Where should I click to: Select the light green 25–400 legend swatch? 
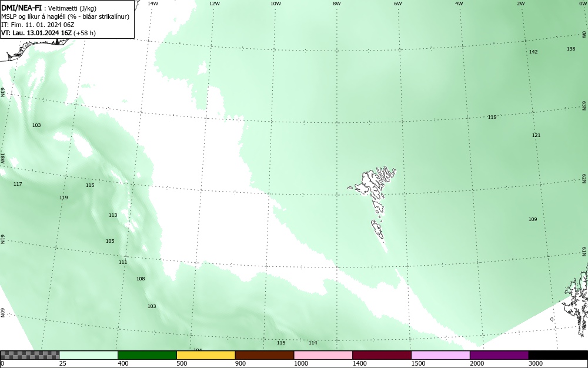[x=89, y=355]
